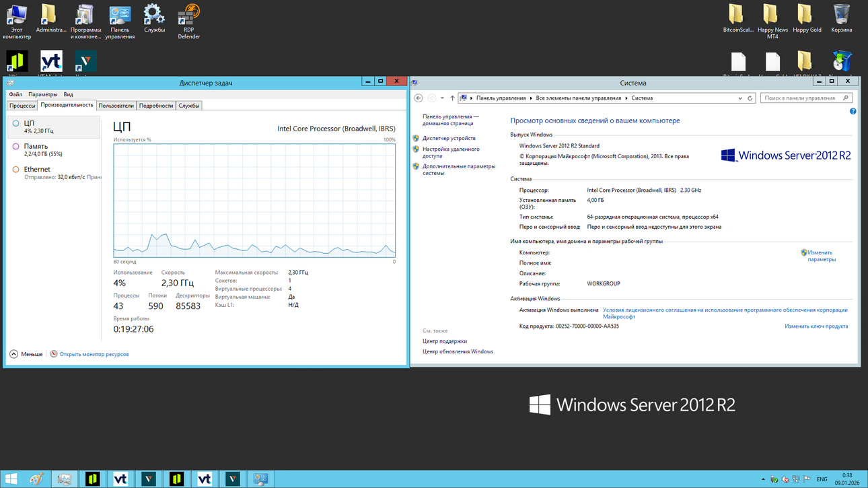The height and width of the screenshot is (488, 868).
Task: Switch to the Службы tab
Action: [189, 106]
